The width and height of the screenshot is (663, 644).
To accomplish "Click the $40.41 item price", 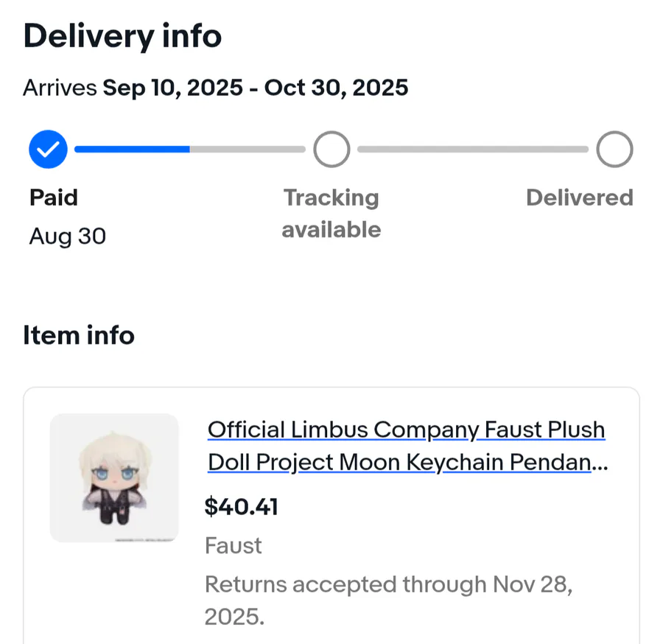I will [242, 507].
